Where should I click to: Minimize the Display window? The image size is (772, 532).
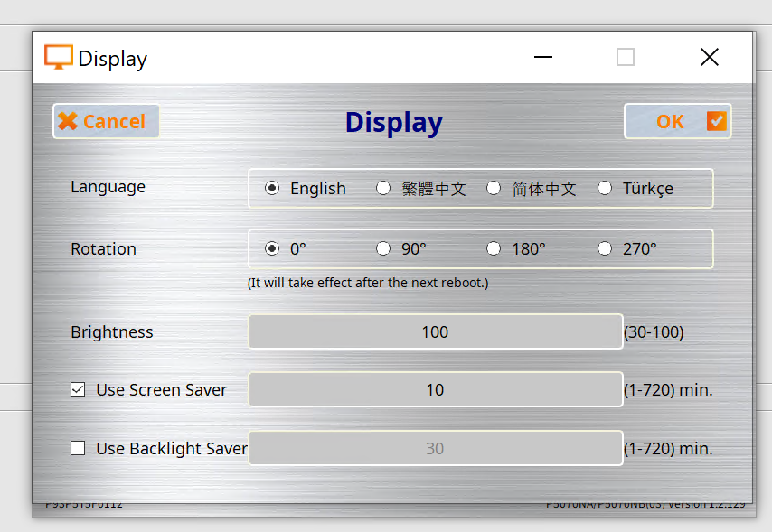click(543, 57)
